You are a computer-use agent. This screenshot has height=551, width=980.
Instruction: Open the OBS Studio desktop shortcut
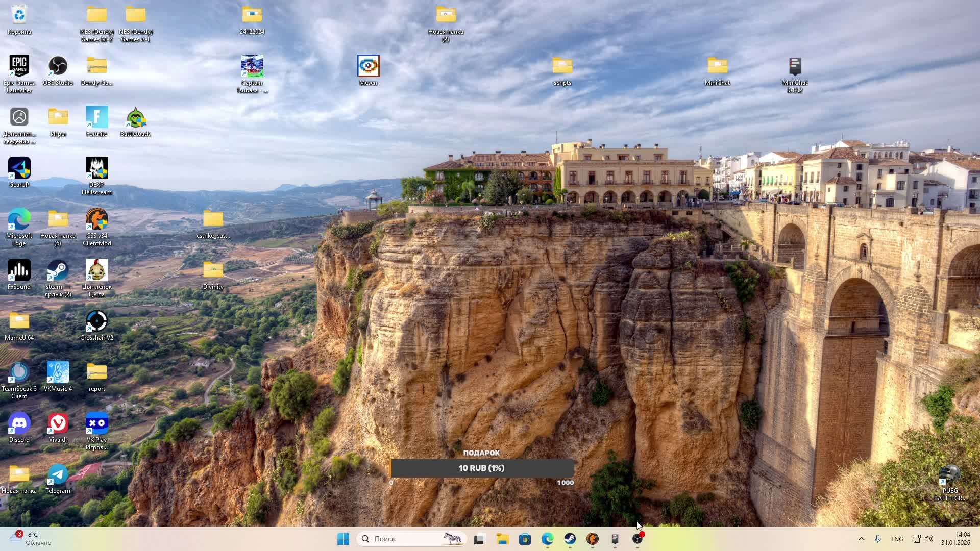click(58, 66)
